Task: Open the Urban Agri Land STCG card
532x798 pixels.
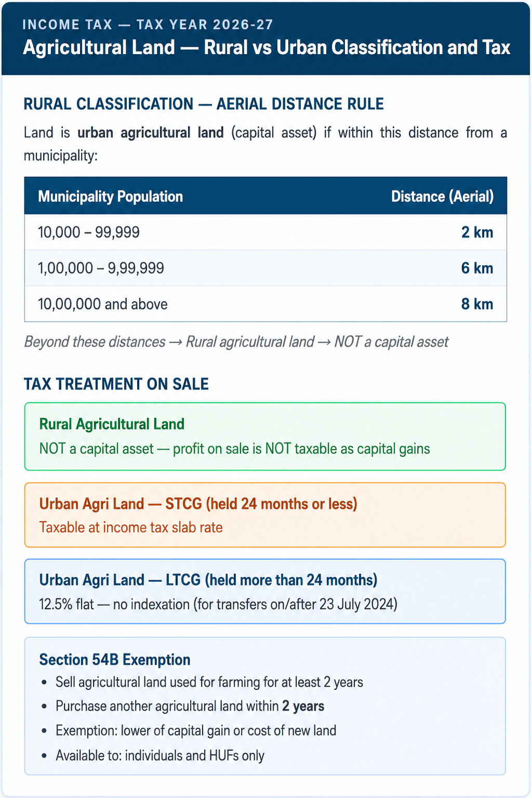Action: [x=265, y=515]
